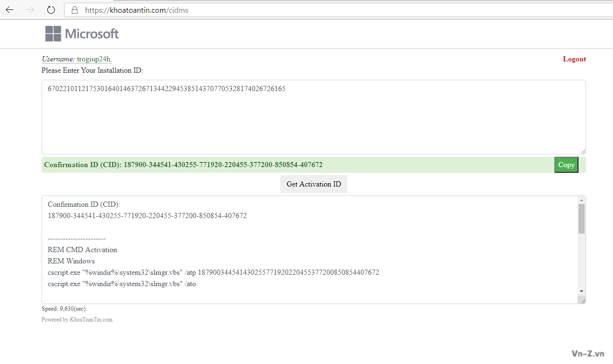Click the browser back arrow

[9, 10]
